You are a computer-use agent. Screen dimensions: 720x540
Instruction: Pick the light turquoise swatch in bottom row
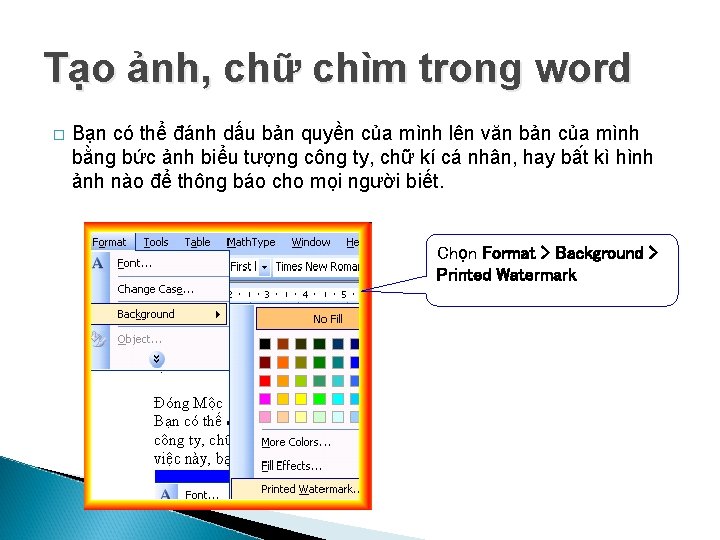(338, 417)
